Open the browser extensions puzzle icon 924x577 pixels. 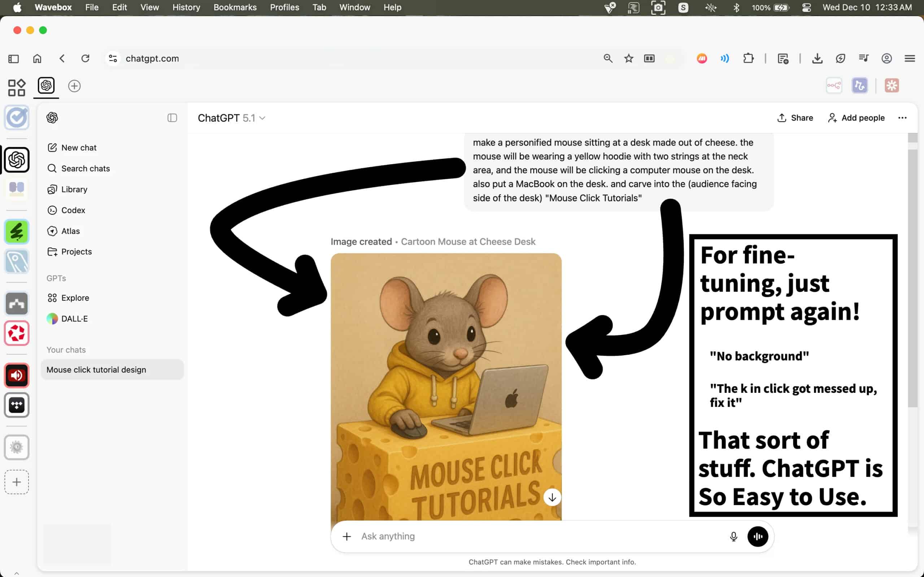pyautogui.click(x=748, y=58)
